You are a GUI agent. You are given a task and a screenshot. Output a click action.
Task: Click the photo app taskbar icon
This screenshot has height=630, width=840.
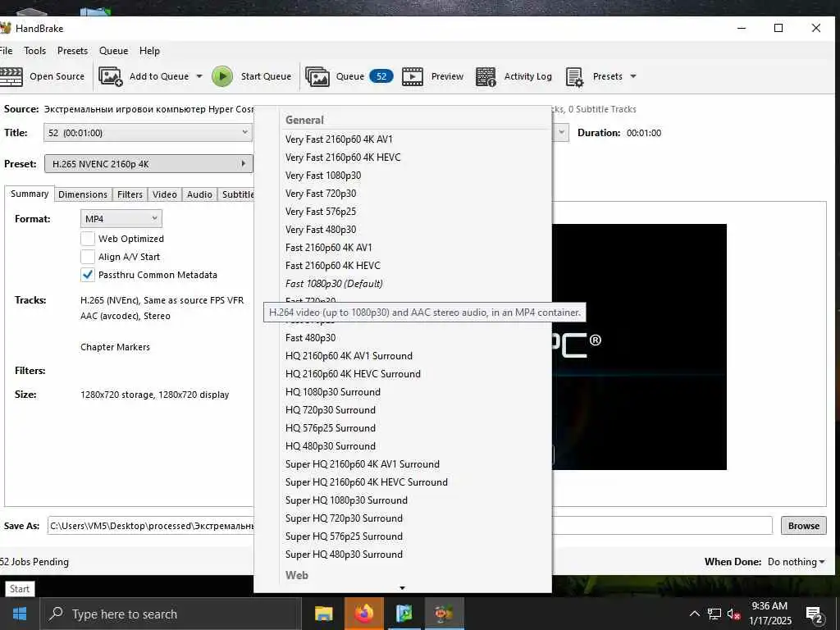pos(404,614)
